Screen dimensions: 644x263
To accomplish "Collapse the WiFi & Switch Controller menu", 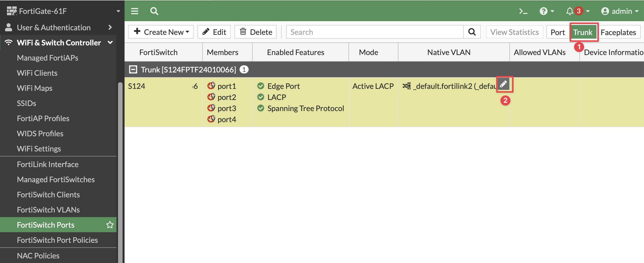I will click(x=58, y=43).
